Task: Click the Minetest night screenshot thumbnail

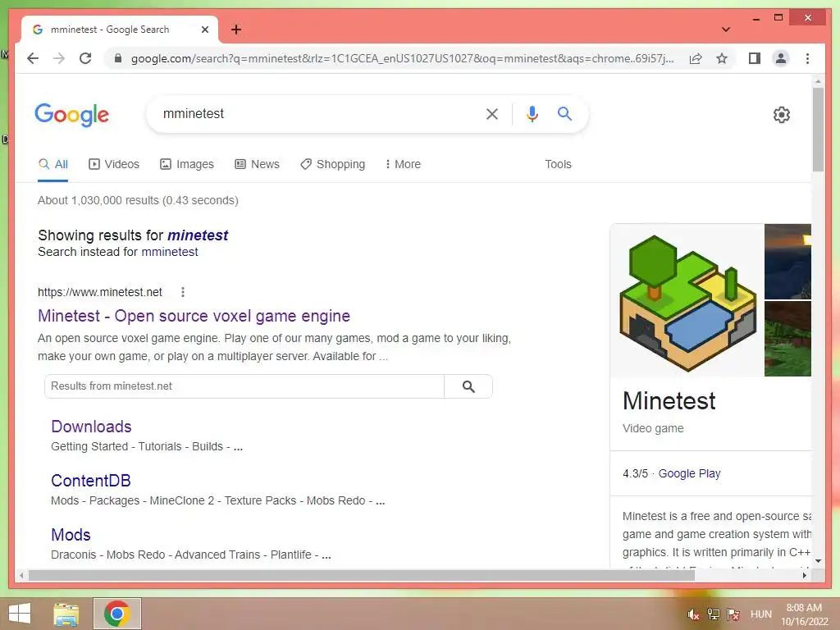Action: pyautogui.click(x=787, y=262)
